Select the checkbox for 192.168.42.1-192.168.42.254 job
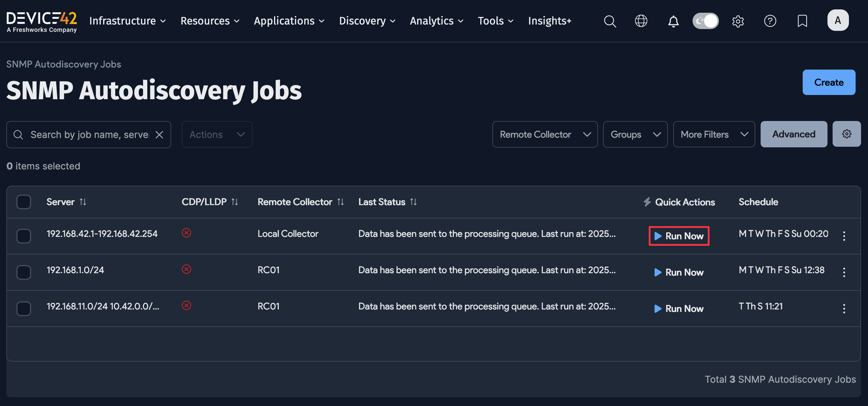The height and width of the screenshot is (406, 868). pyautogui.click(x=24, y=236)
